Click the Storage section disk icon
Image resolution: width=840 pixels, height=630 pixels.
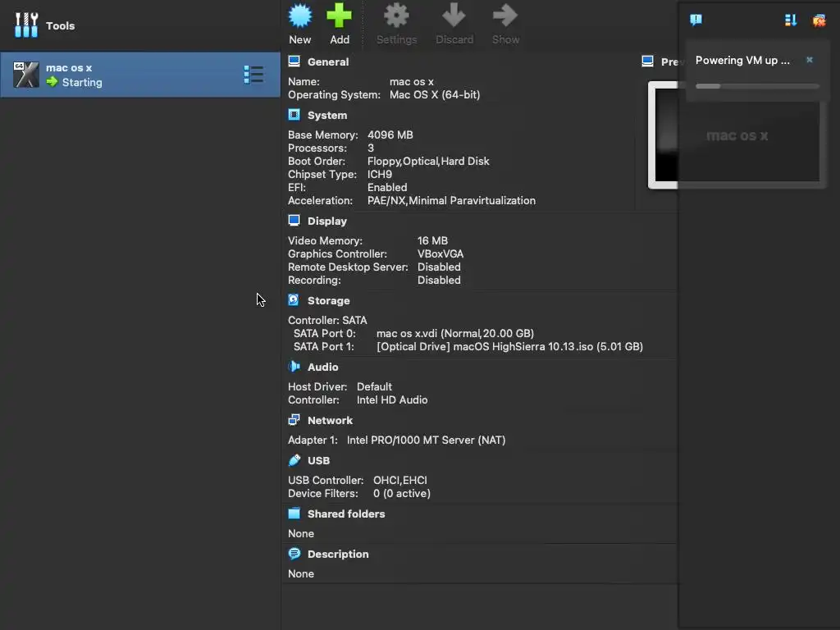(x=294, y=300)
